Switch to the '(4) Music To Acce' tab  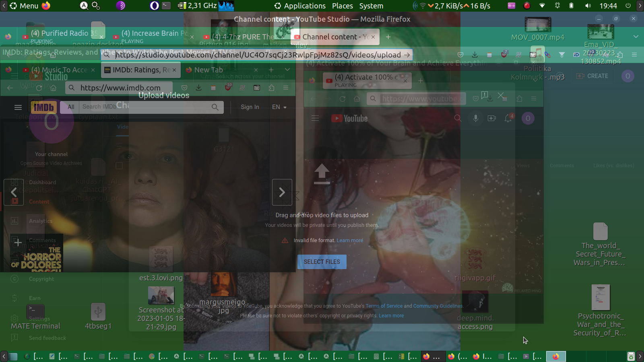(x=59, y=70)
